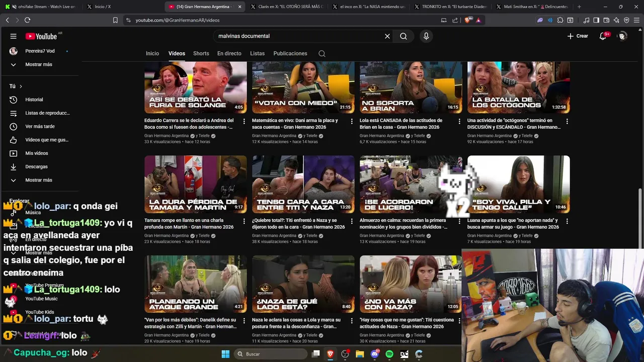Switch to the Inicio channel tab
The width and height of the screenshot is (644, 362).
(x=152, y=54)
